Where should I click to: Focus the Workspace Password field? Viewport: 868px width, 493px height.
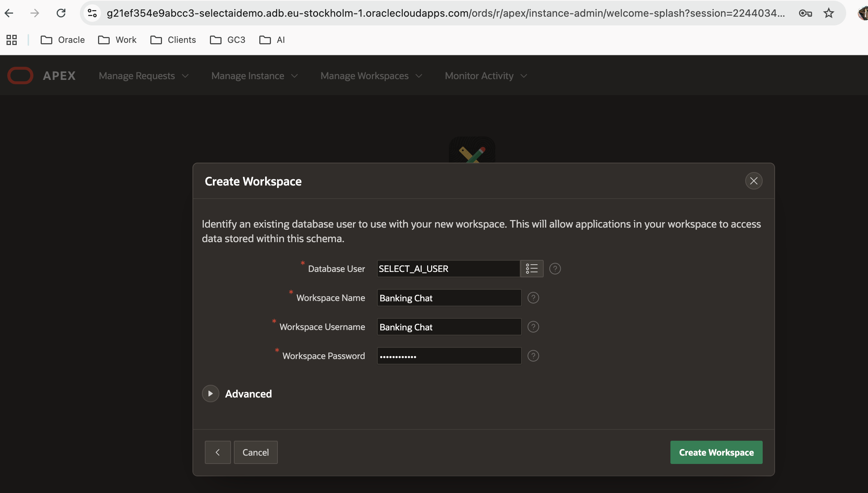(x=449, y=356)
